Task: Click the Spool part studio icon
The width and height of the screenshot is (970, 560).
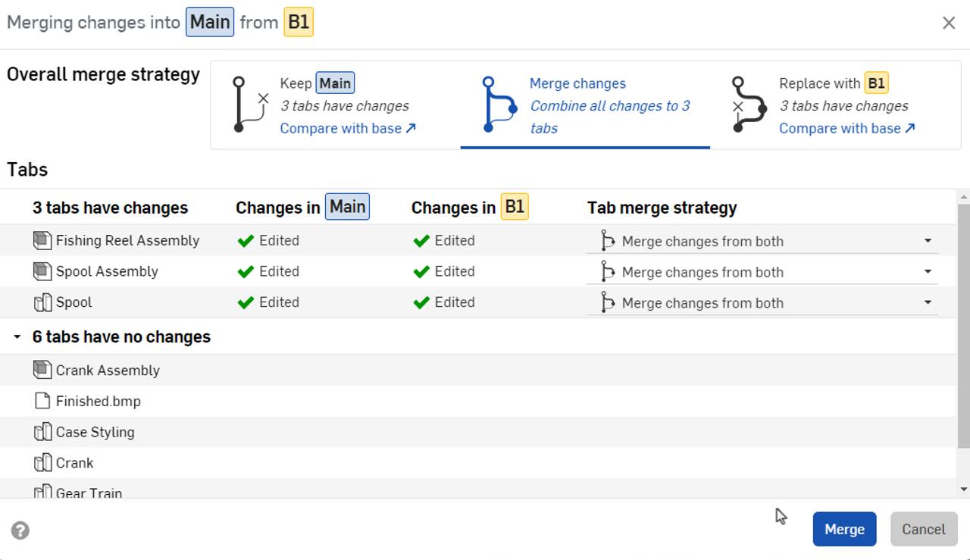Action: (44, 302)
